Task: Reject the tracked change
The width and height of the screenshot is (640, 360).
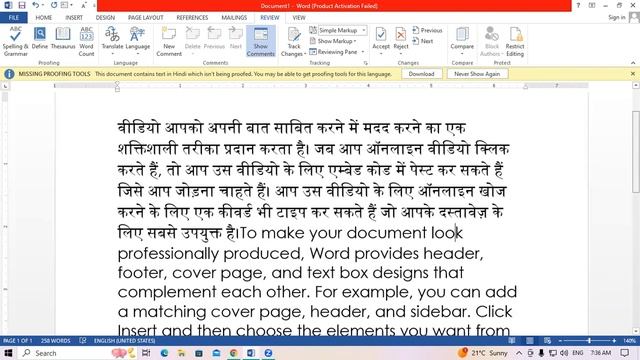Action: click(x=401, y=41)
